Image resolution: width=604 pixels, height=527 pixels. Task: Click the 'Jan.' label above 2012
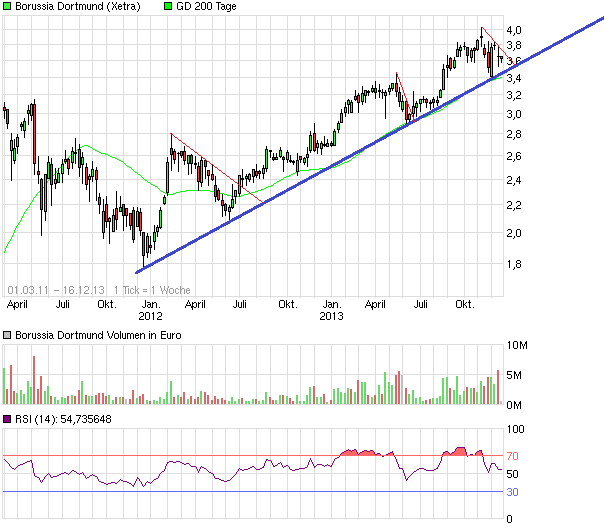point(151,304)
